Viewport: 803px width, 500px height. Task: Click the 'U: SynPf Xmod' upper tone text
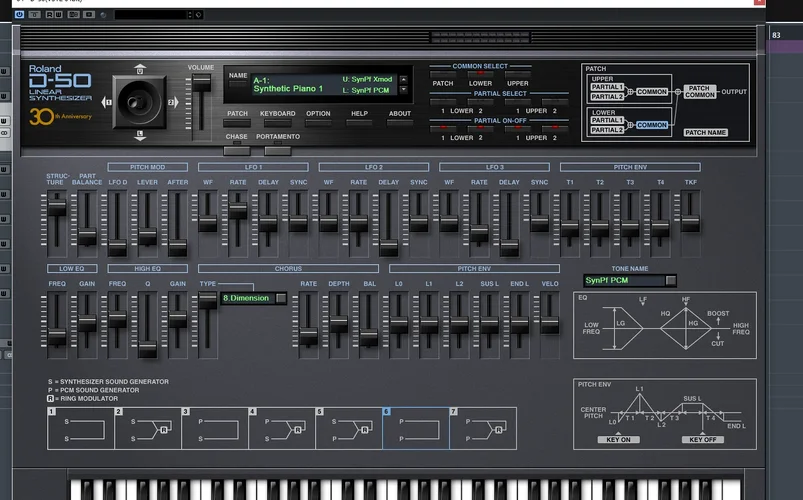(367, 79)
